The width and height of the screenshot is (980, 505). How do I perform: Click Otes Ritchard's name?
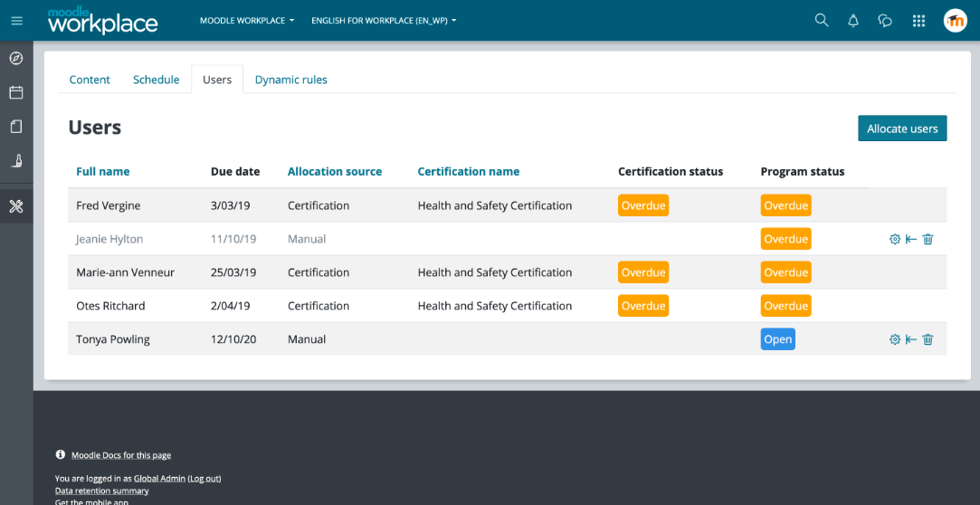110,306
